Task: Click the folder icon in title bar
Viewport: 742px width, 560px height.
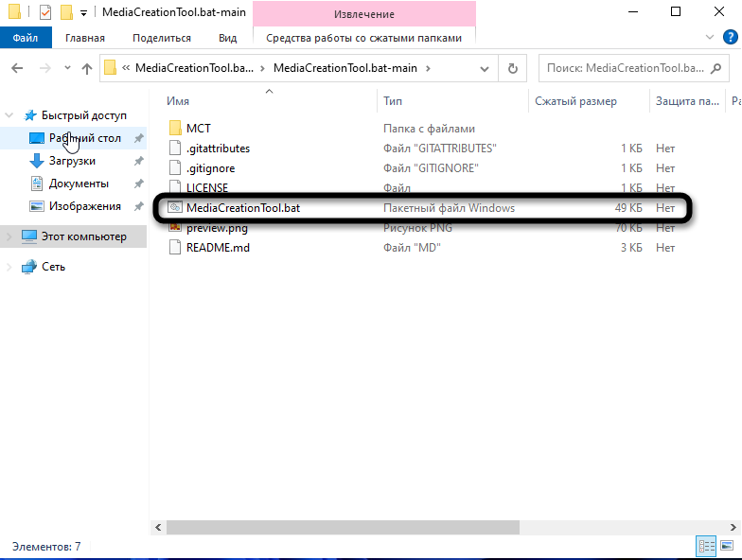Action: tap(15, 11)
